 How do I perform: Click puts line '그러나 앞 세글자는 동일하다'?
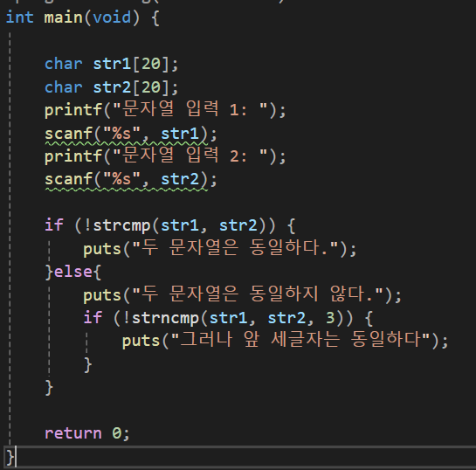[285, 341]
